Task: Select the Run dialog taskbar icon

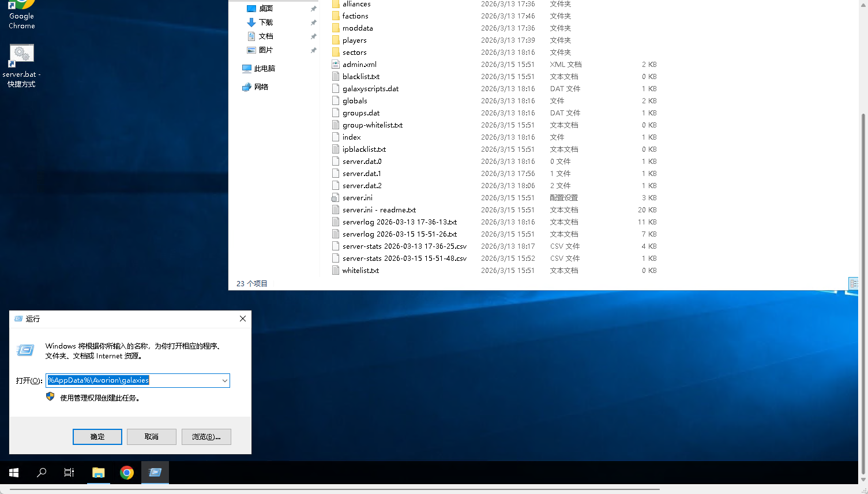Action: point(155,473)
